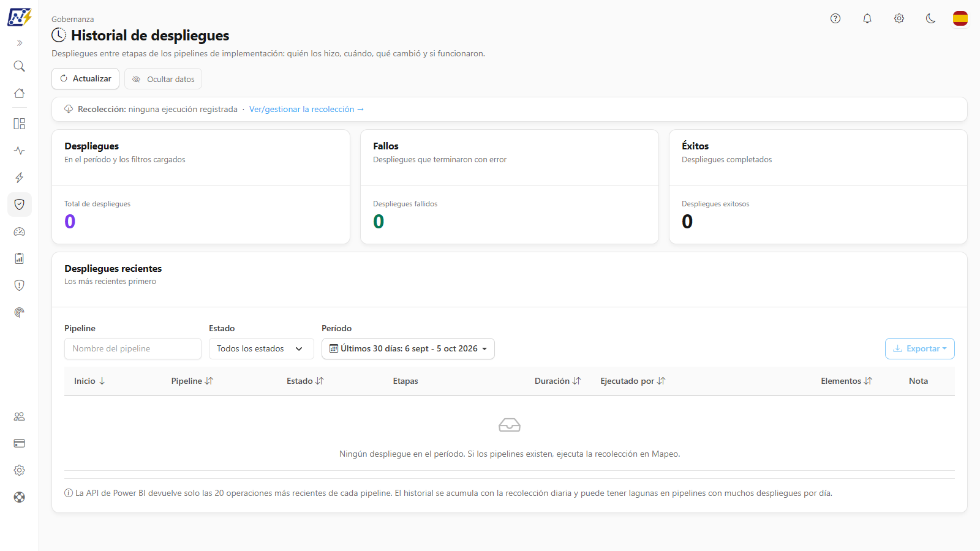Open Todos los estados dropdown
The image size is (980, 551).
click(262, 349)
